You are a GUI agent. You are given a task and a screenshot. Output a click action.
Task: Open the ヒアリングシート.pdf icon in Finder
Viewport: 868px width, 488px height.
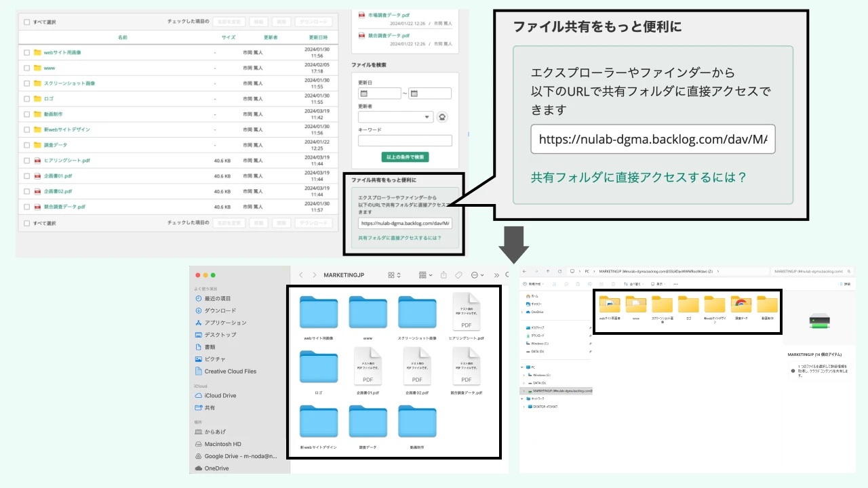tap(467, 312)
